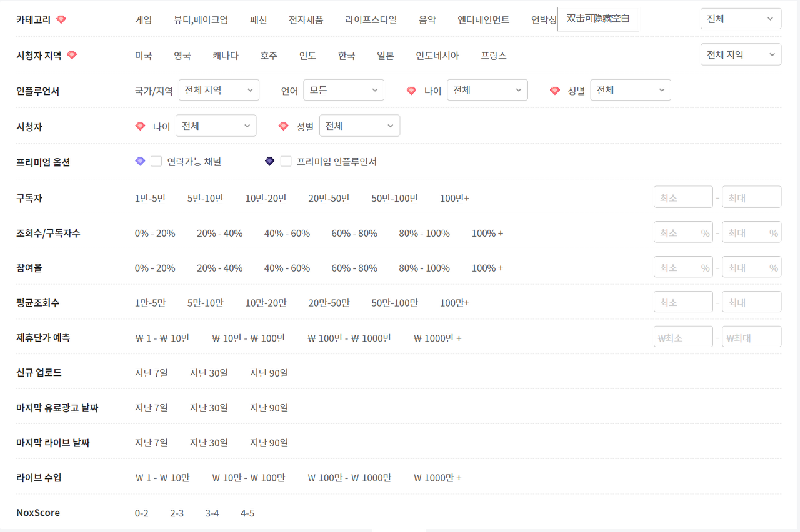
Task: Click the purple diamond by 연락가능 채널
Action: (x=140, y=161)
